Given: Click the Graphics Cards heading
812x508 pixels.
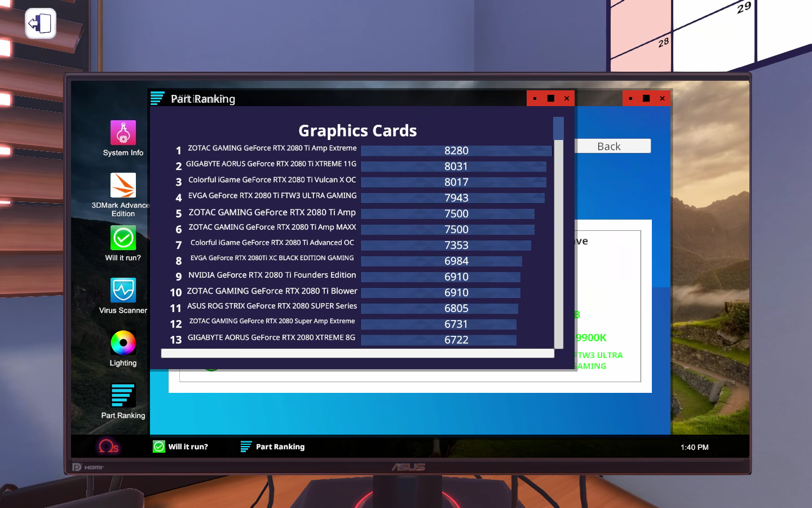Looking at the screenshot, I should pyautogui.click(x=358, y=130).
